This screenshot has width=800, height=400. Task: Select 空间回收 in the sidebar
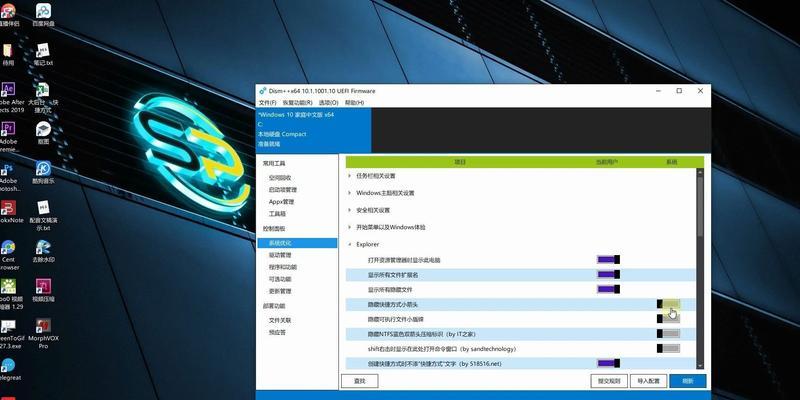[280, 178]
